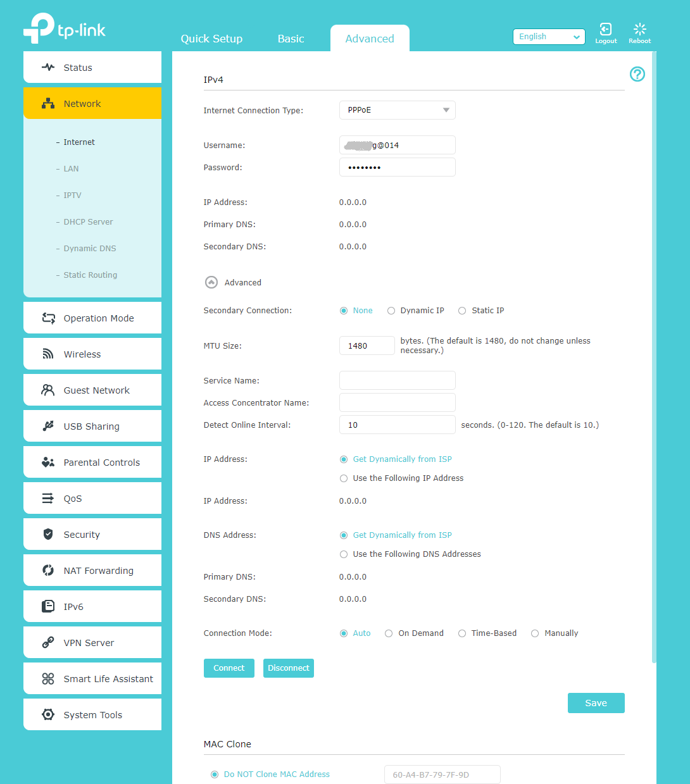Click the Save button
The height and width of the screenshot is (784, 690).
596,703
